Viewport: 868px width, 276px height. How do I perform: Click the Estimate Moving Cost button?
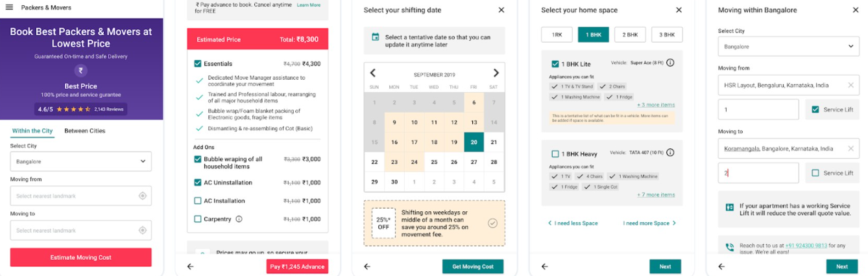(x=81, y=257)
